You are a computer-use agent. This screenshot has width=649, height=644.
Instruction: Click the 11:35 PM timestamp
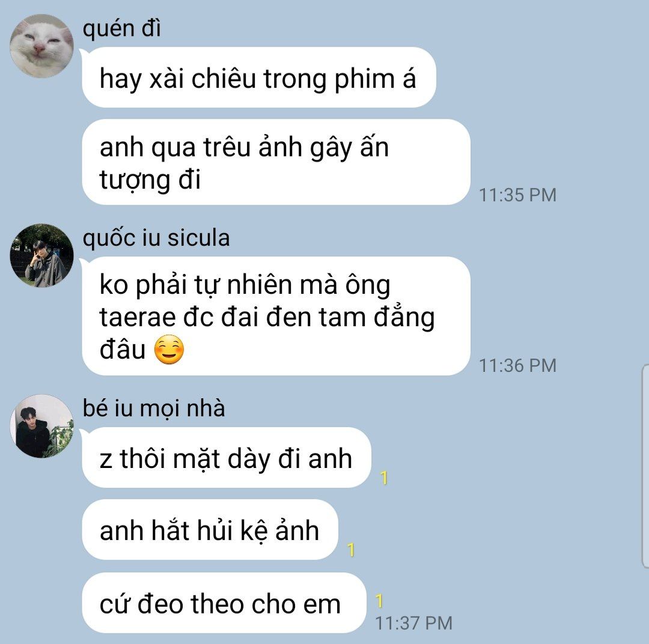(517, 195)
